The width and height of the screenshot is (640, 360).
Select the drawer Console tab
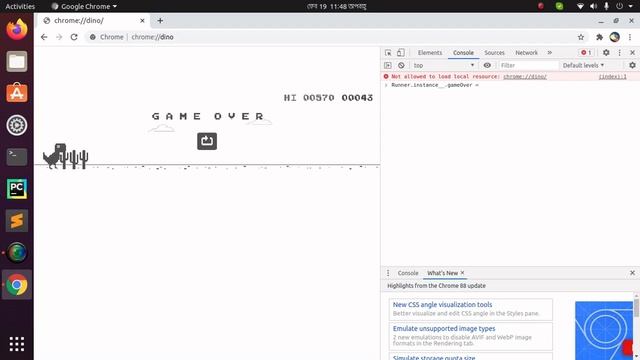[408, 273]
